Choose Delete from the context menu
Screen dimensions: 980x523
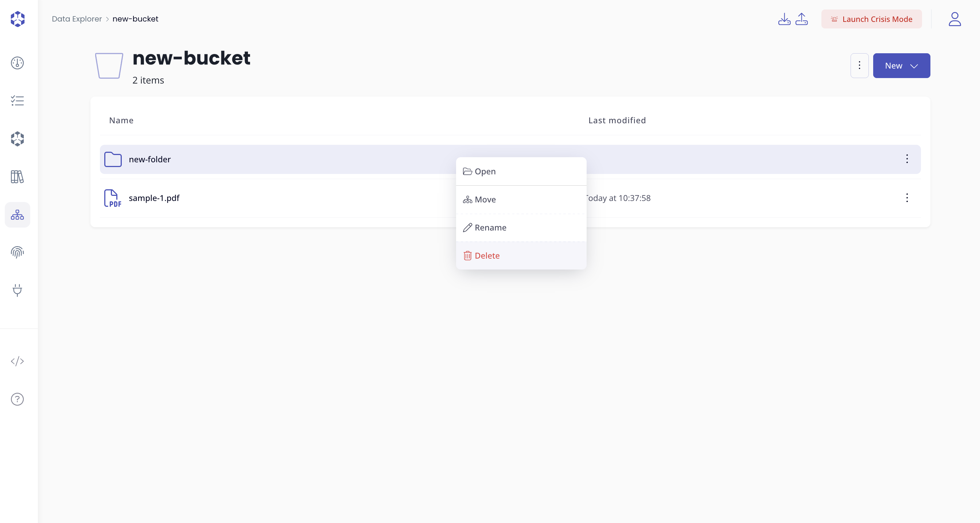tap(487, 256)
